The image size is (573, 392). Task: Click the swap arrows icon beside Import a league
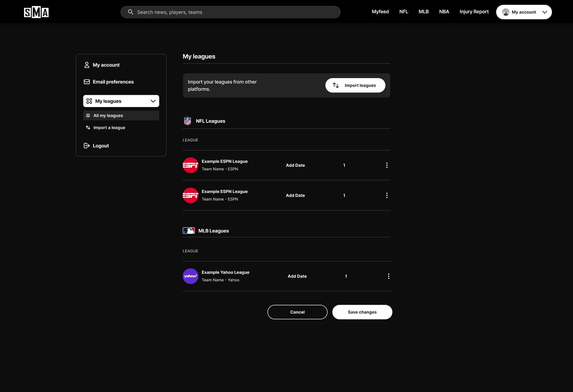(88, 127)
